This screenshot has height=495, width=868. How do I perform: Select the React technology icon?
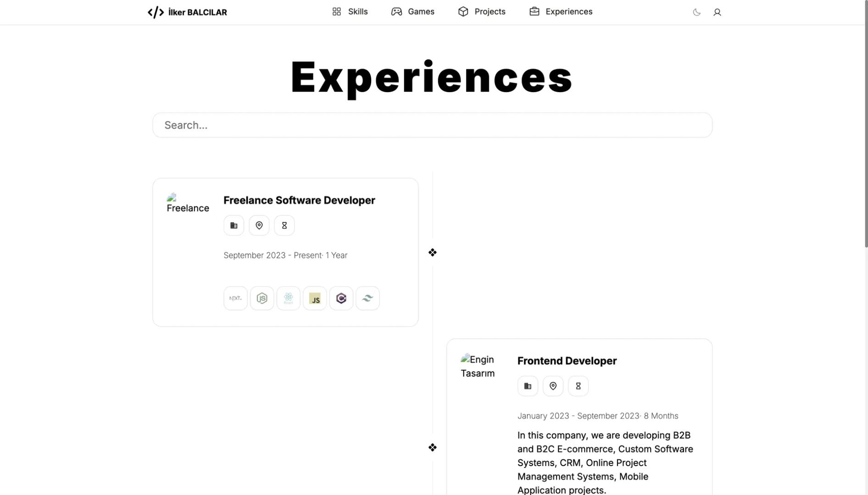pos(289,298)
